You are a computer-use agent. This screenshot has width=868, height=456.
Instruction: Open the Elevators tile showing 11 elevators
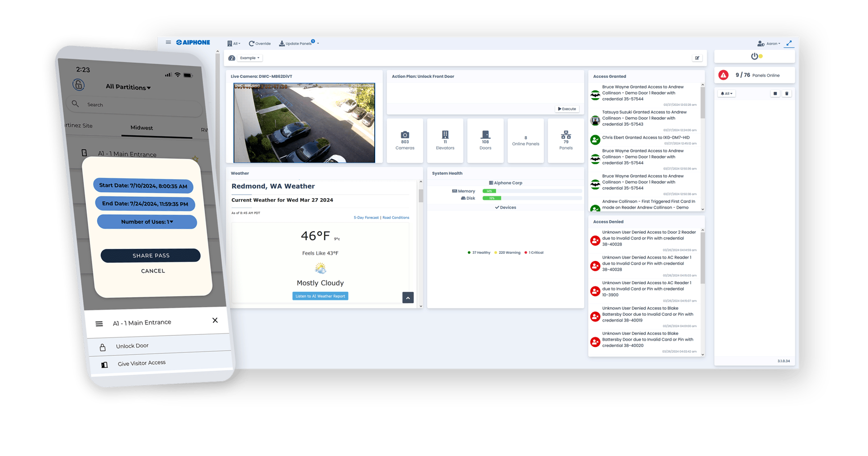tap(445, 140)
